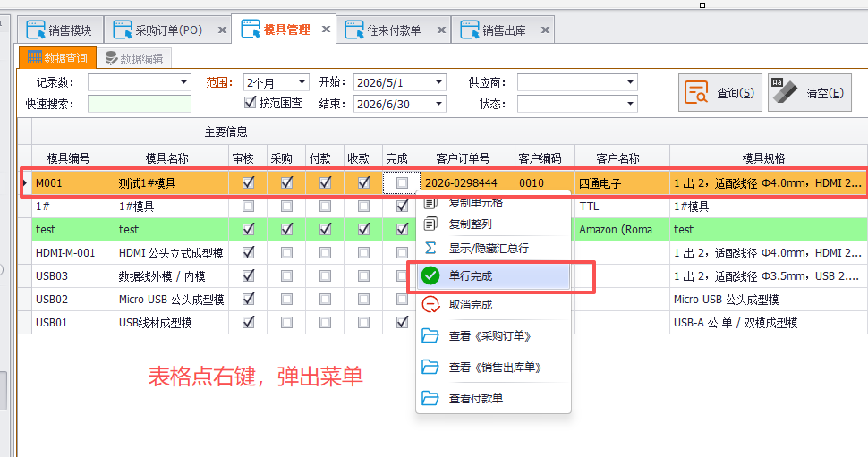
Task: Click folder icon beside 查看《采购订单》
Action: click(x=430, y=335)
